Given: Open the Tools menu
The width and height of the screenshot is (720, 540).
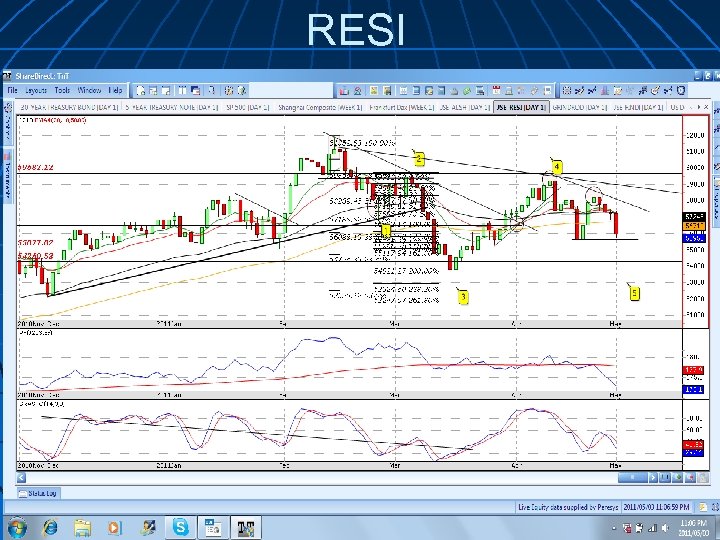Looking at the screenshot, I should (x=62, y=90).
